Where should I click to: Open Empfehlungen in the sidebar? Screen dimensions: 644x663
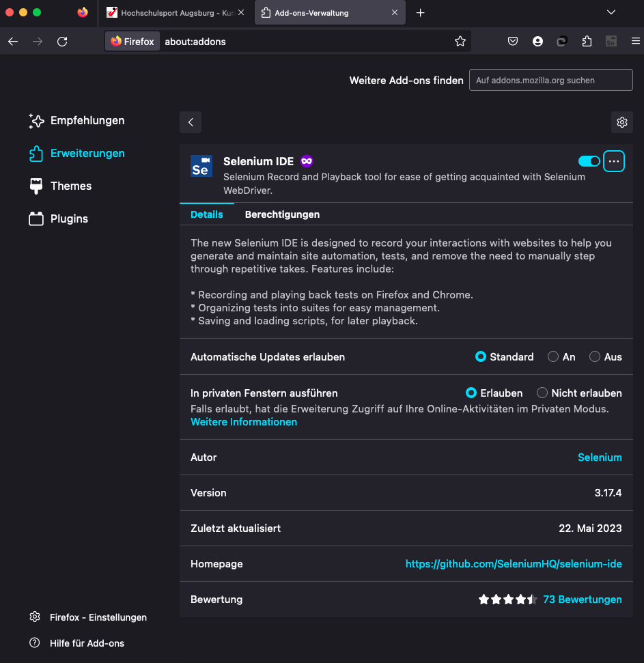pos(76,120)
